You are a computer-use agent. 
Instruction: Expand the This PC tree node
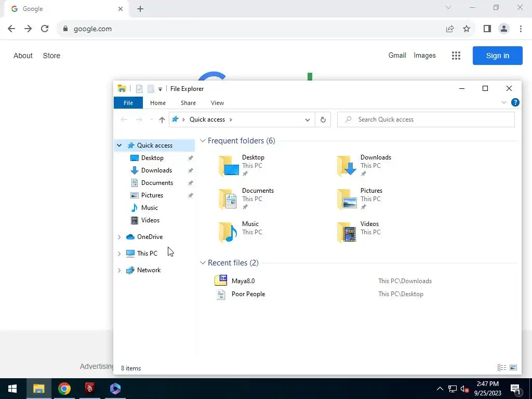119,254
